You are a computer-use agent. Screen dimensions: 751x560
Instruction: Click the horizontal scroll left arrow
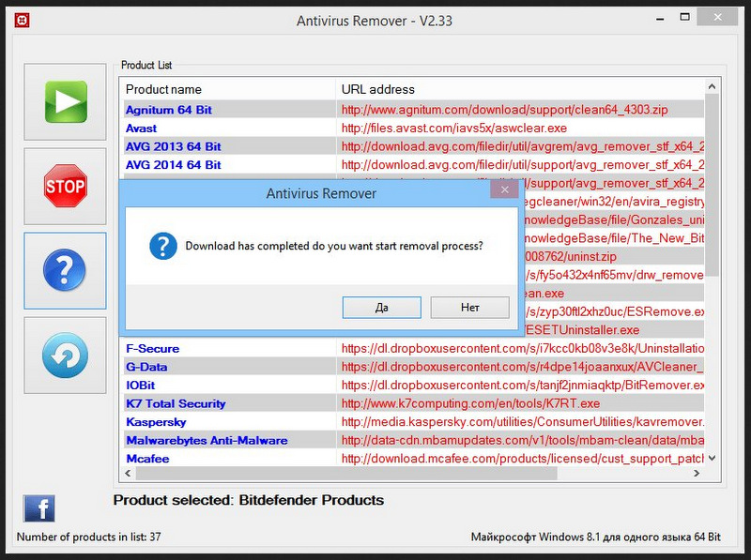coord(128,474)
